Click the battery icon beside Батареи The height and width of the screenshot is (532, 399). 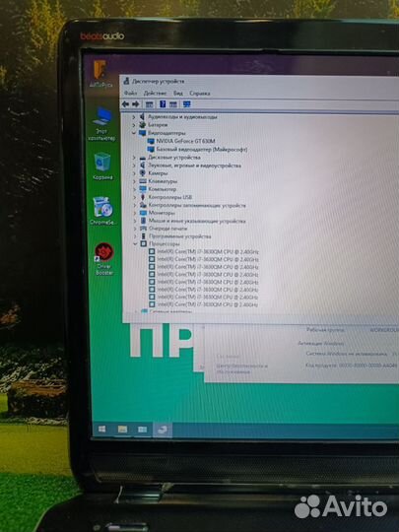coord(142,125)
